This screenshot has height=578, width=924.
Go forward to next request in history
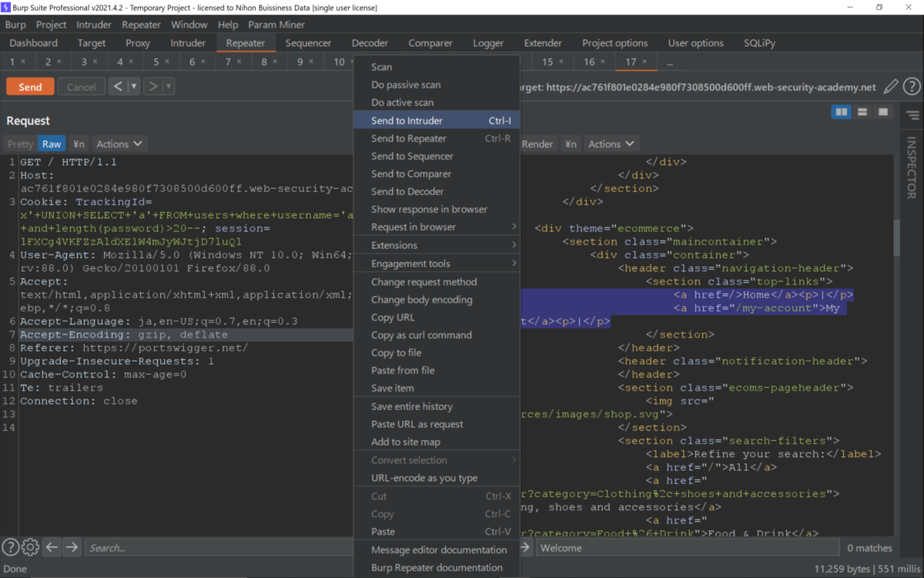[152, 86]
